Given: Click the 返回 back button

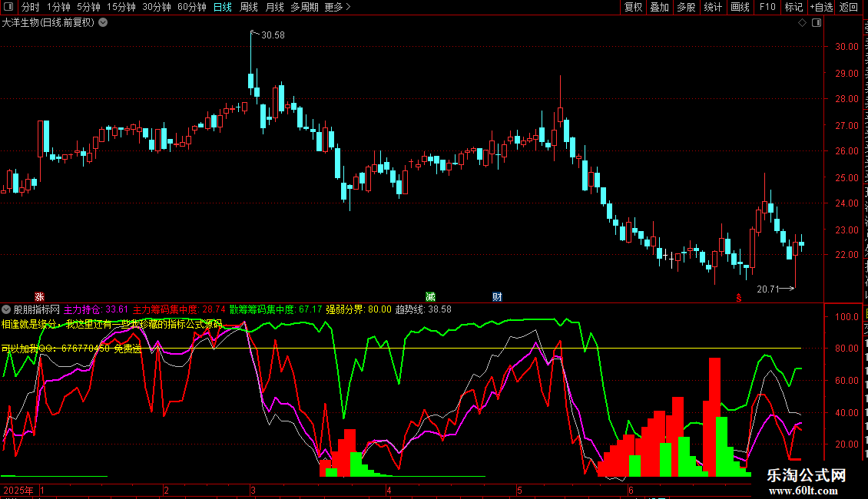Looking at the screenshot, I should pos(849,7).
